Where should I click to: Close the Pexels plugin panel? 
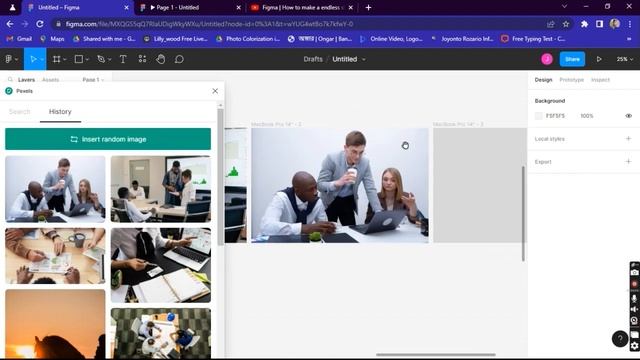pyautogui.click(x=215, y=91)
